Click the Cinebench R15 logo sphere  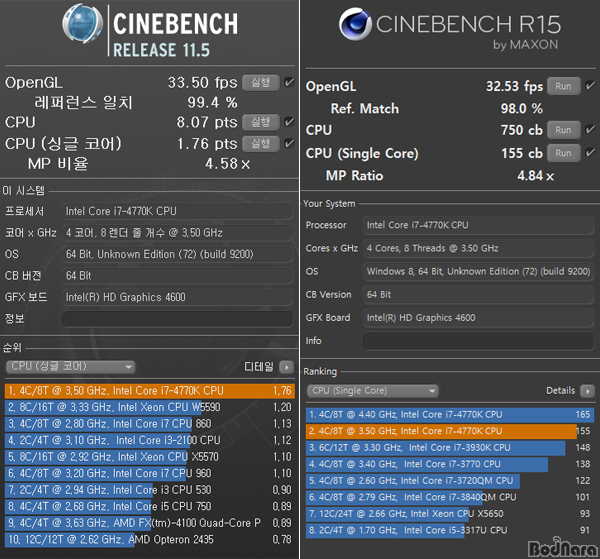click(355, 24)
